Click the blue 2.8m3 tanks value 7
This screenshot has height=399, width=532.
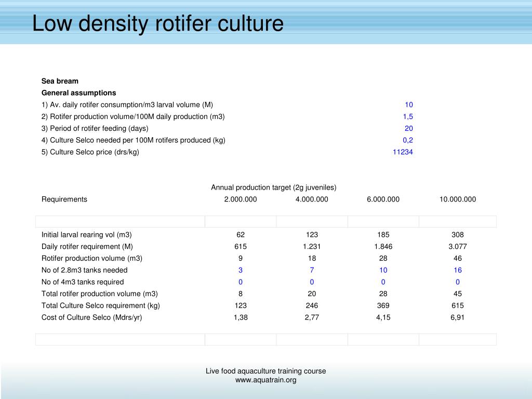312,270
